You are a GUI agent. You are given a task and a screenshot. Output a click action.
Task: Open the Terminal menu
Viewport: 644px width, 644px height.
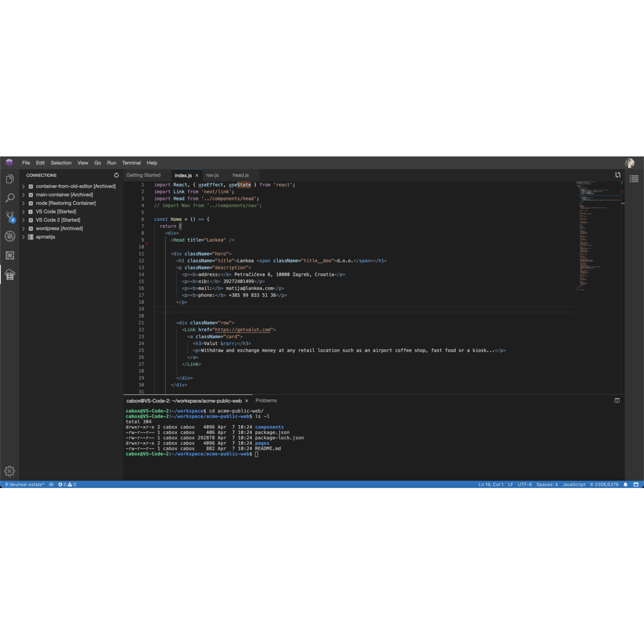[131, 163]
